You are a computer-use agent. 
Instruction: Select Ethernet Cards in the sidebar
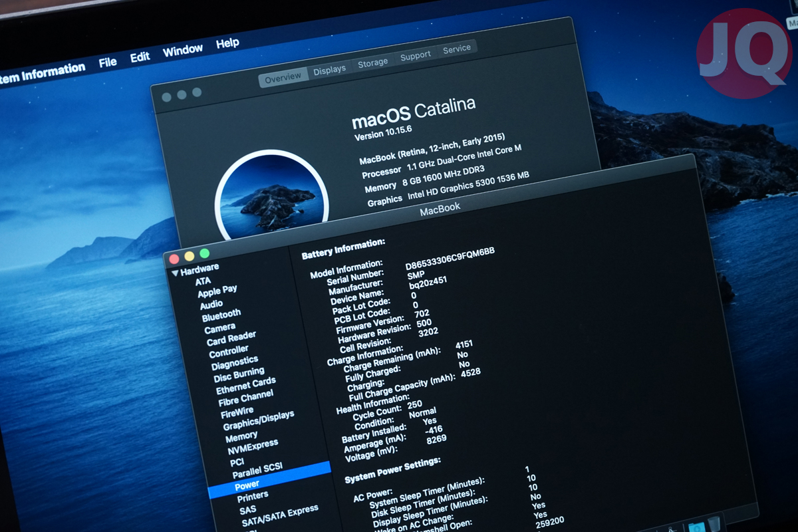point(245,386)
